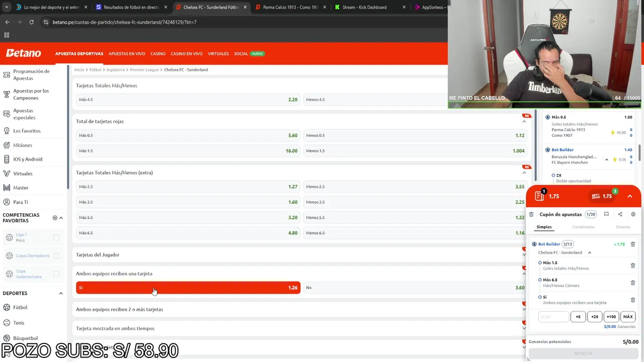The image size is (644, 362).
Task: Add +20 to the stake
Action: tap(595, 317)
